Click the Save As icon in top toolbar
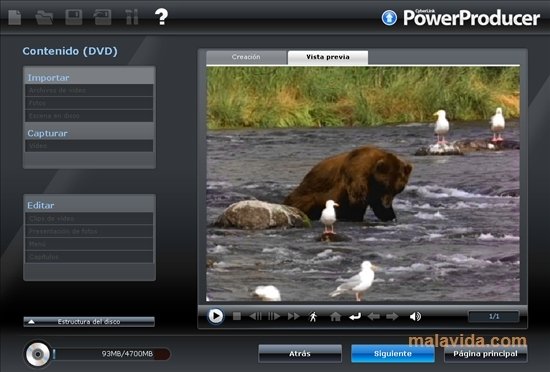This screenshot has height=372, width=550. (x=102, y=17)
